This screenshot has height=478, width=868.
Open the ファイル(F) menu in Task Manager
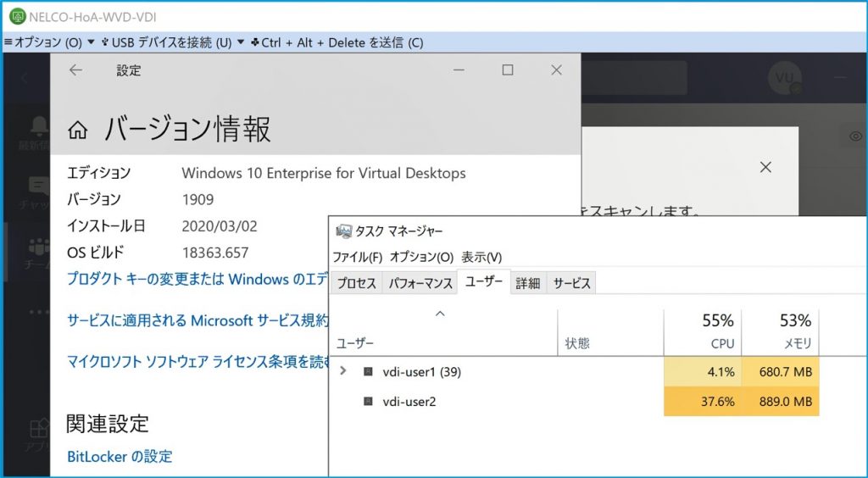point(357,257)
